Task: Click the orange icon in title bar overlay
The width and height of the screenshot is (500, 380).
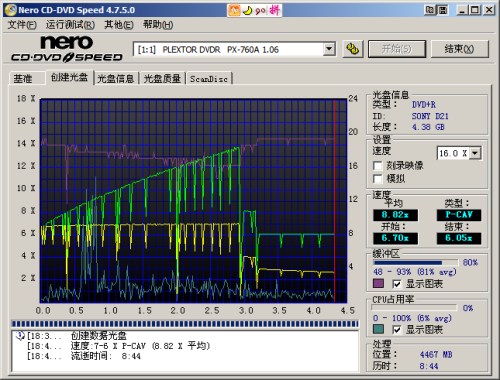Action: tap(234, 10)
